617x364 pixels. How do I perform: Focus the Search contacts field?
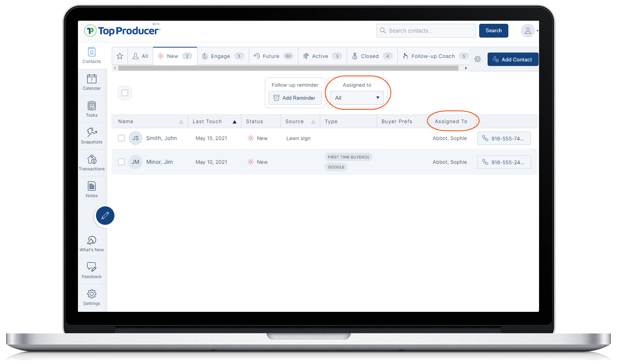tap(426, 31)
